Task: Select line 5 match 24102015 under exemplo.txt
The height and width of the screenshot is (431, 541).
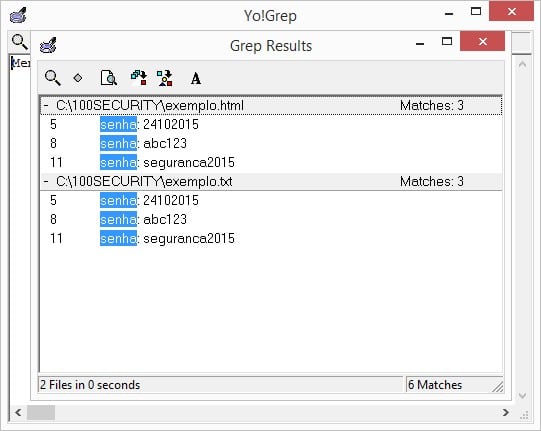Action: [271, 200]
